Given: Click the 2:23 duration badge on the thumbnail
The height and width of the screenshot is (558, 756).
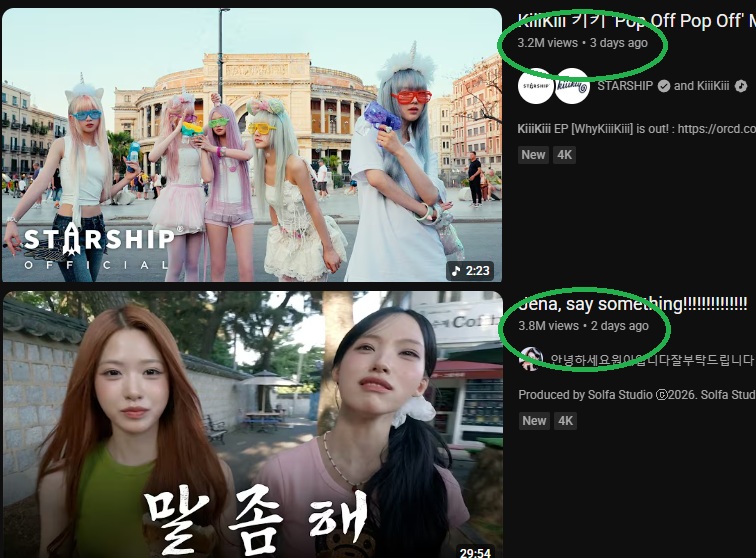Looking at the screenshot, I should pyautogui.click(x=471, y=271).
